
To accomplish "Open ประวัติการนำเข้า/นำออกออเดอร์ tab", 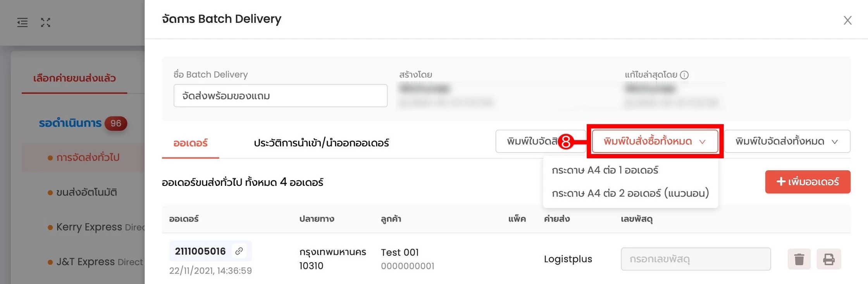I will pyautogui.click(x=321, y=143).
